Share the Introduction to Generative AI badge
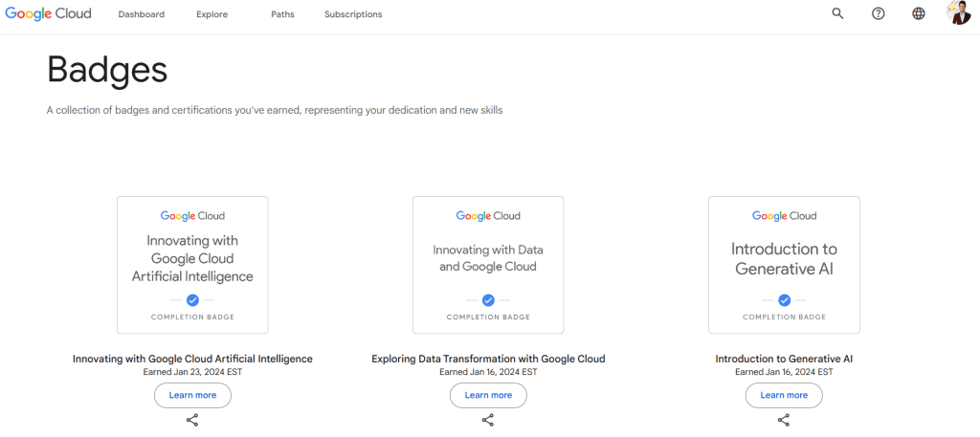Image resolution: width=980 pixels, height=437 pixels. click(x=784, y=420)
